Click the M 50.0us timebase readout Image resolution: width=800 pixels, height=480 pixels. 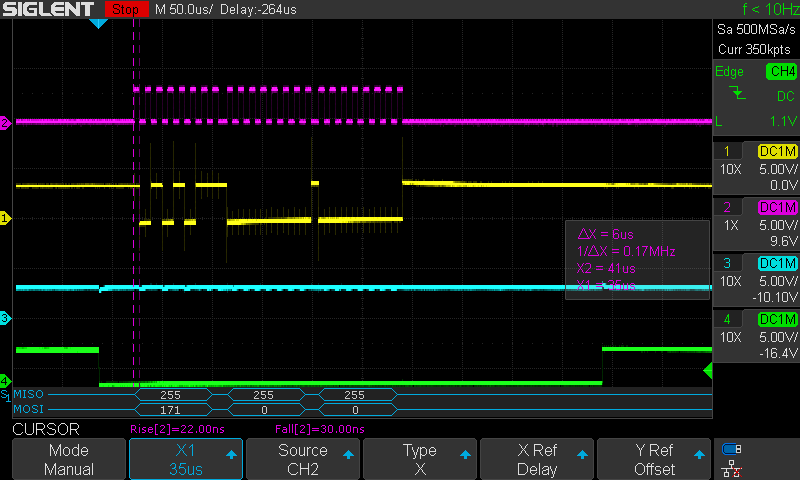(184, 9)
